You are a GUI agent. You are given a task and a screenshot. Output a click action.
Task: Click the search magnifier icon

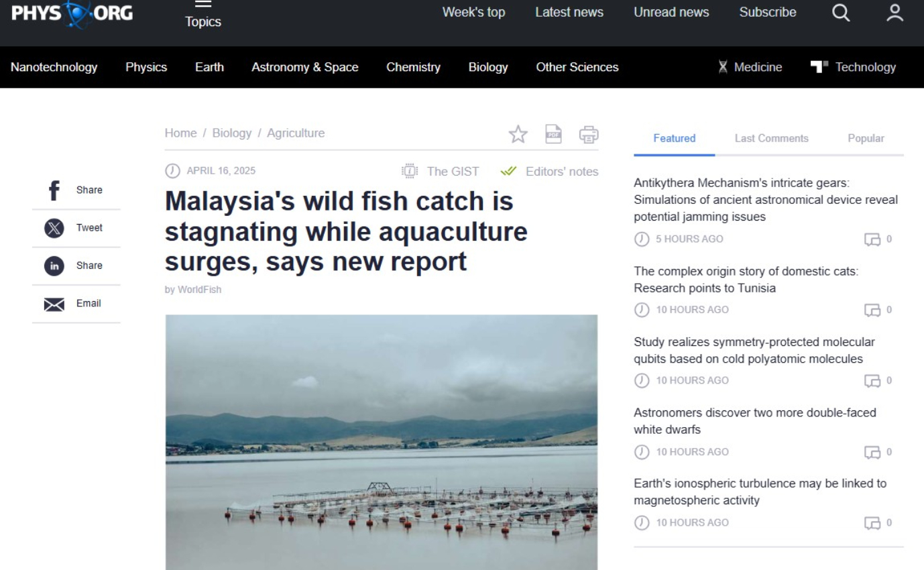(x=841, y=13)
